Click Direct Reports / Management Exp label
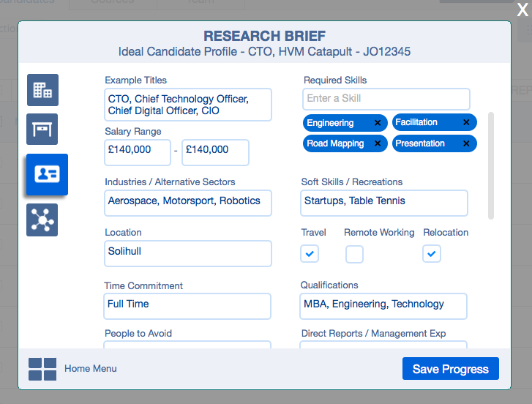The image size is (532, 404). (x=373, y=334)
